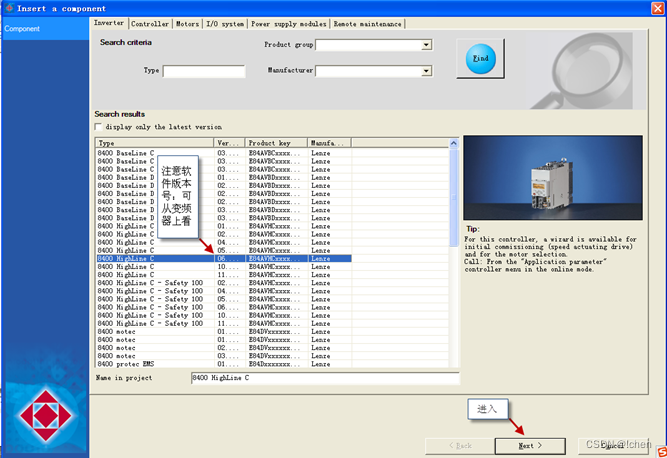667x458 pixels.
Task: Open the Product group dropdown
Action: pos(426,45)
